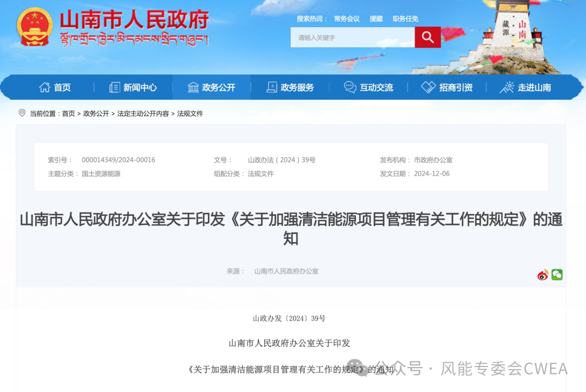This screenshot has width=586, height=392.
Task: Click the handshake icon beside 招商引资
Action: coord(429,87)
